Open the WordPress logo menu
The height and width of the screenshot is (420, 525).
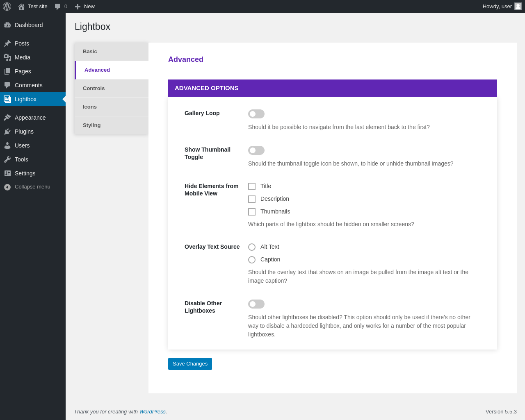pyautogui.click(x=7, y=7)
